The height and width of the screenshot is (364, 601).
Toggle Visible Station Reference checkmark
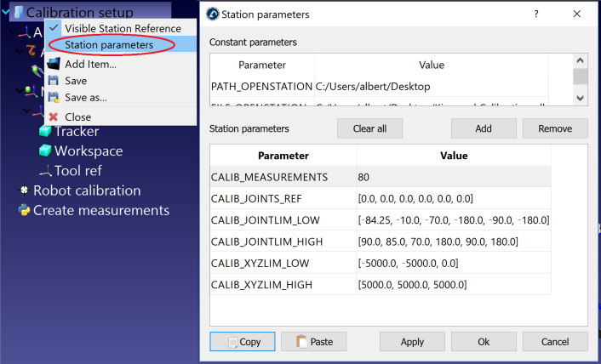[x=54, y=28]
